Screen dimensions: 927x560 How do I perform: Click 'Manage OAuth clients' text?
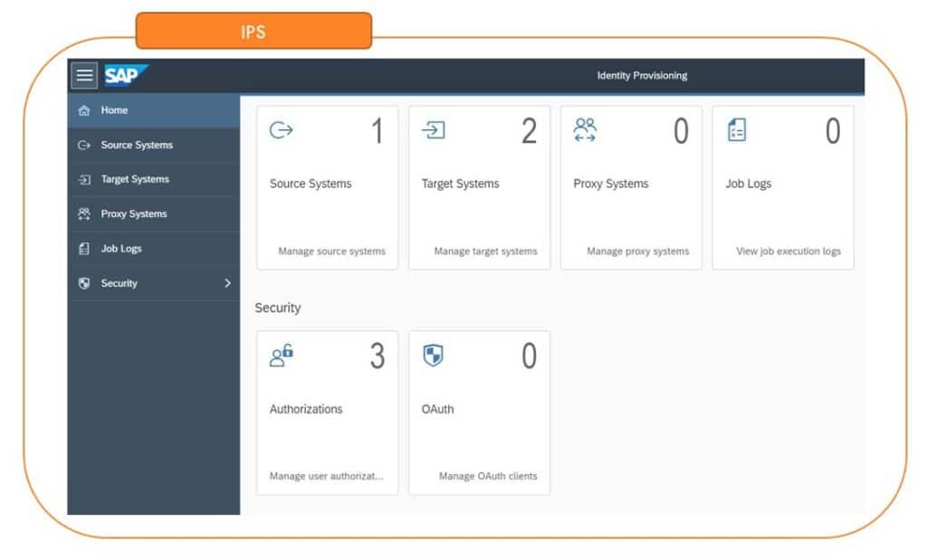[x=488, y=476]
